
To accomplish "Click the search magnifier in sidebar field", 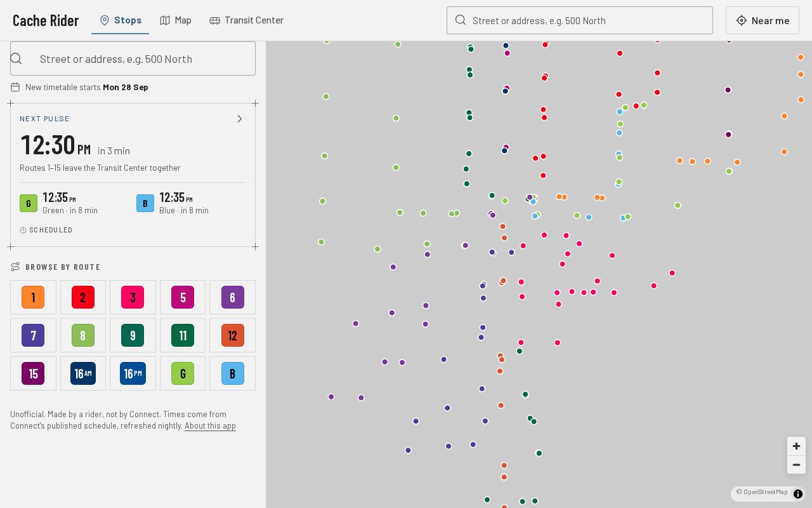I will 16,58.
